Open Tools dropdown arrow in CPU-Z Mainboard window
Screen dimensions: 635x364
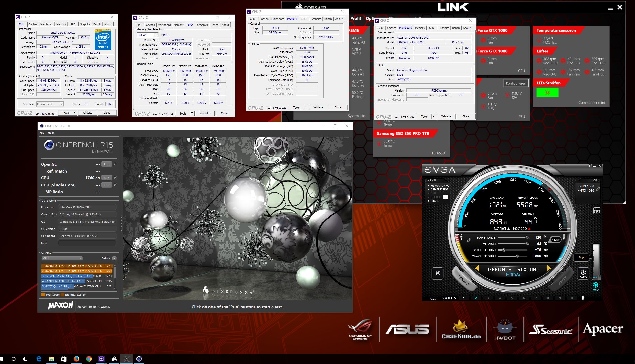433,116
